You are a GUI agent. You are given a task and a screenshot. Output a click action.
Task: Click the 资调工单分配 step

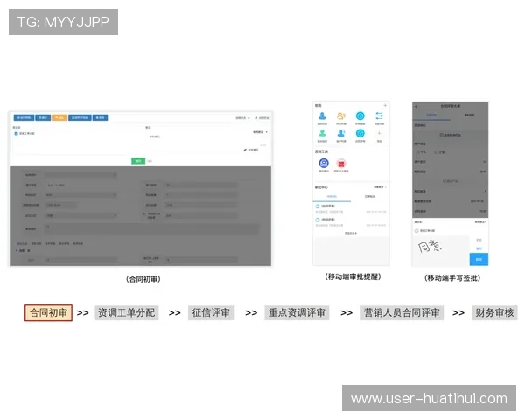pos(126,313)
